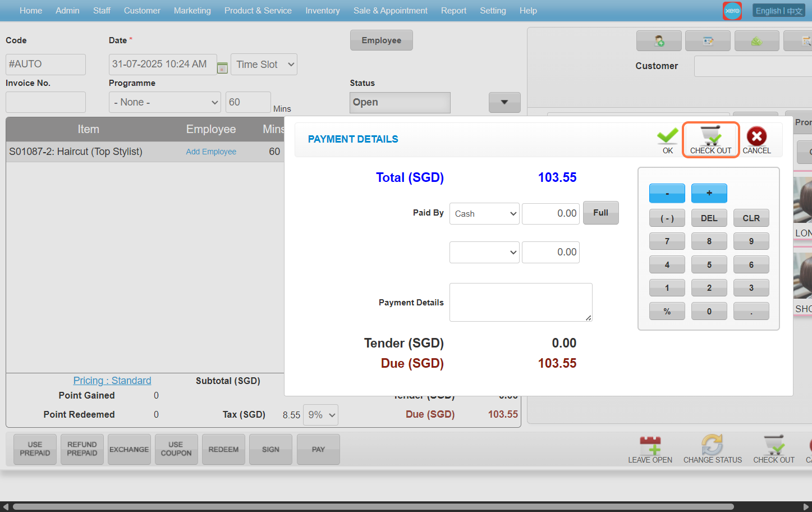
Task: Open the 9% tax rate dropdown
Action: point(320,415)
